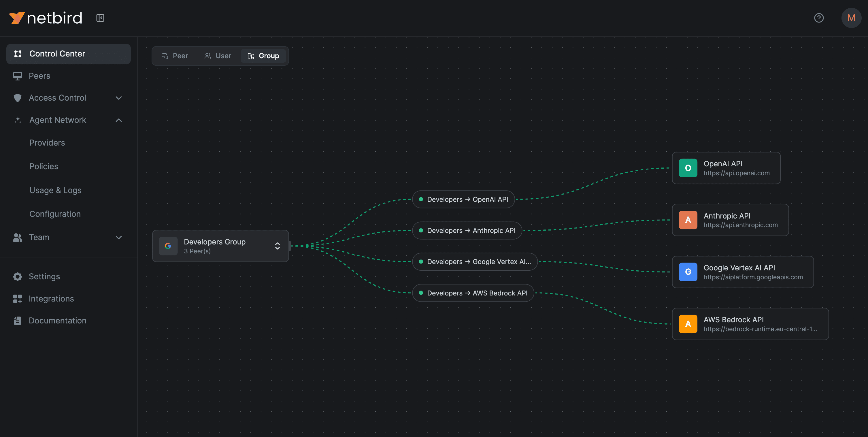
Task: Click the Google Vertex AI API title text
Action: click(x=739, y=268)
